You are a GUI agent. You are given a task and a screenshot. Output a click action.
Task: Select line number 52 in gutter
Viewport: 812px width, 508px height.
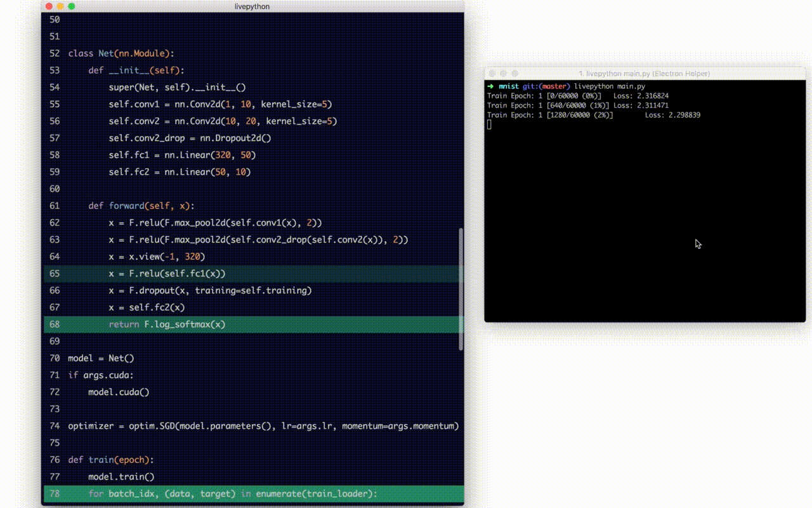pyautogui.click(x=55, y=53)
